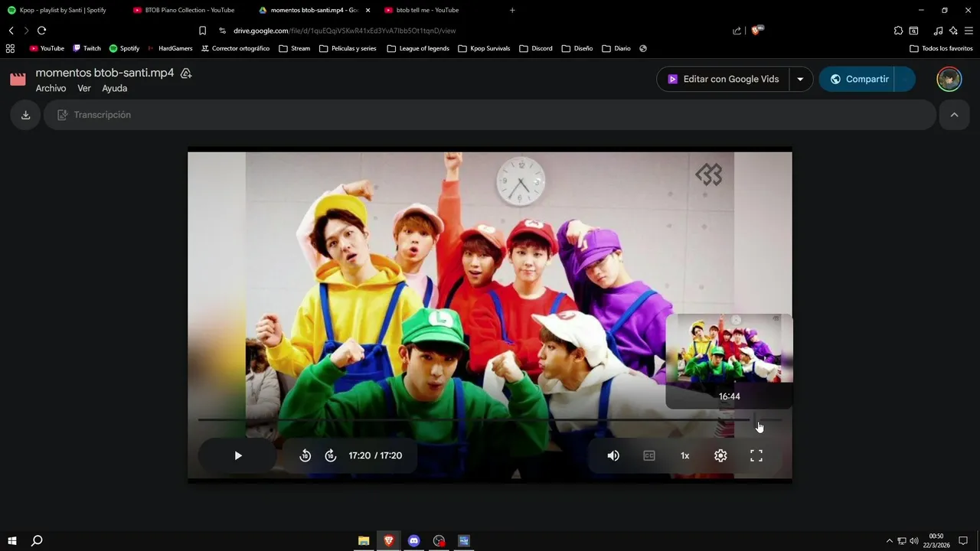980x551 pixels.
Task: Open the media control music icon
Action: [938, 31]
